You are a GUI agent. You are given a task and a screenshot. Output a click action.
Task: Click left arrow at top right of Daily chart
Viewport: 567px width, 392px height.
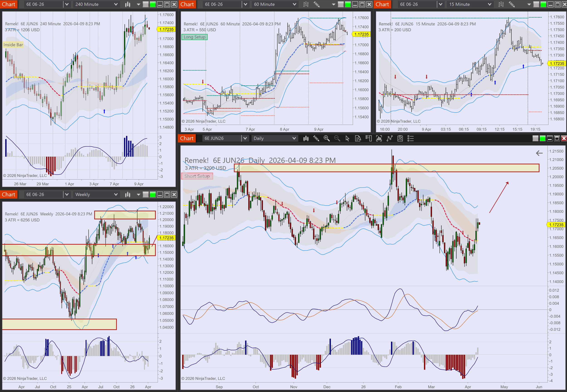(x=539, y=153)
